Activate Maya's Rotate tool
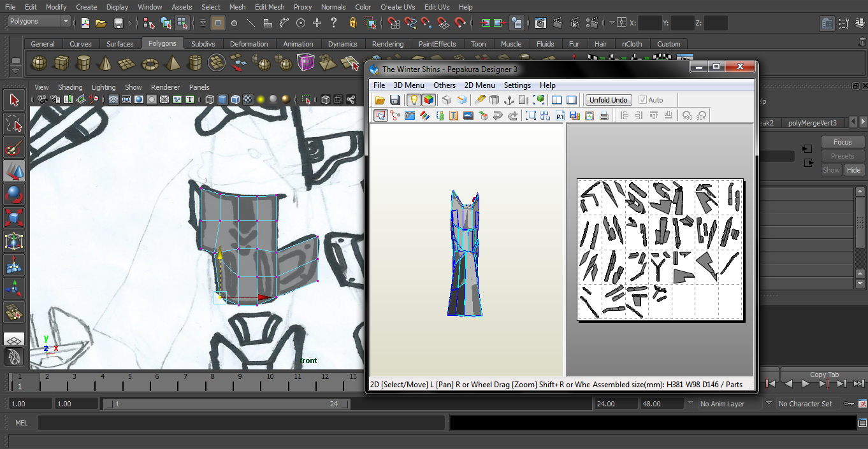The height and width of the screenshot is (449, 868). point(14,194)
